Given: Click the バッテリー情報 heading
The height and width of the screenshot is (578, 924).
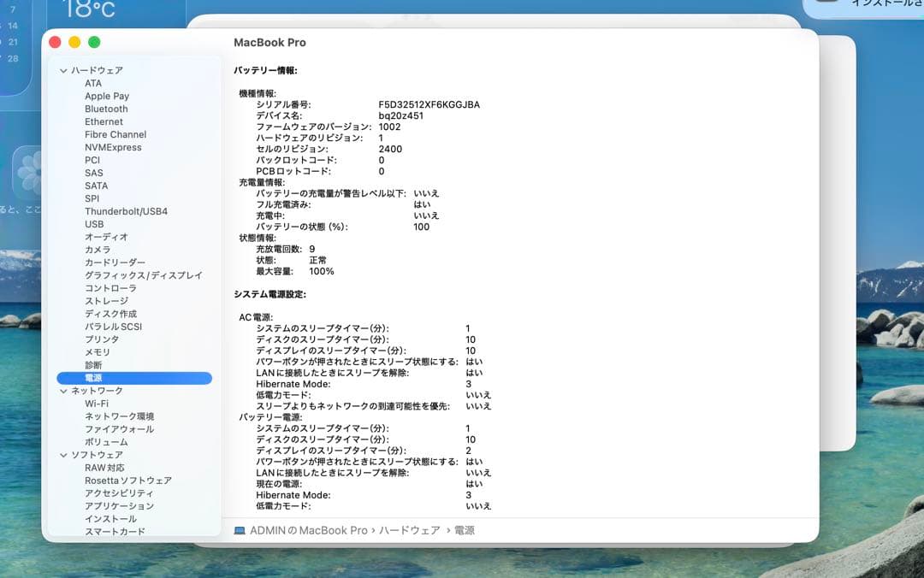Looking at the screenshot, I should click(x=266, y=71).
